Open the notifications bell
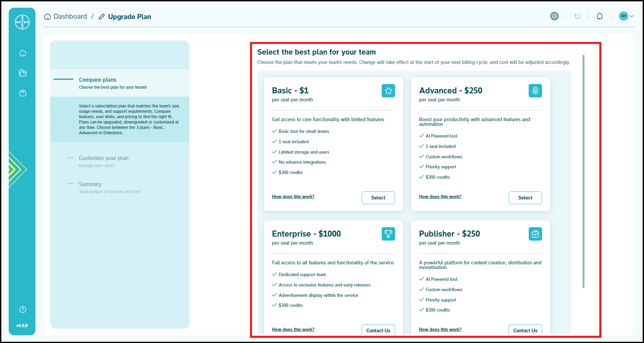The image size is (644, 343). click(600, 16)
